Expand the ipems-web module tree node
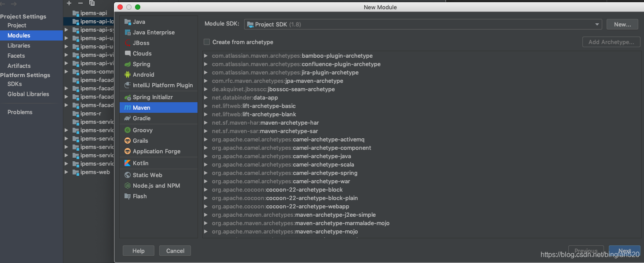The image size is (644, 263). pos(66,172)
